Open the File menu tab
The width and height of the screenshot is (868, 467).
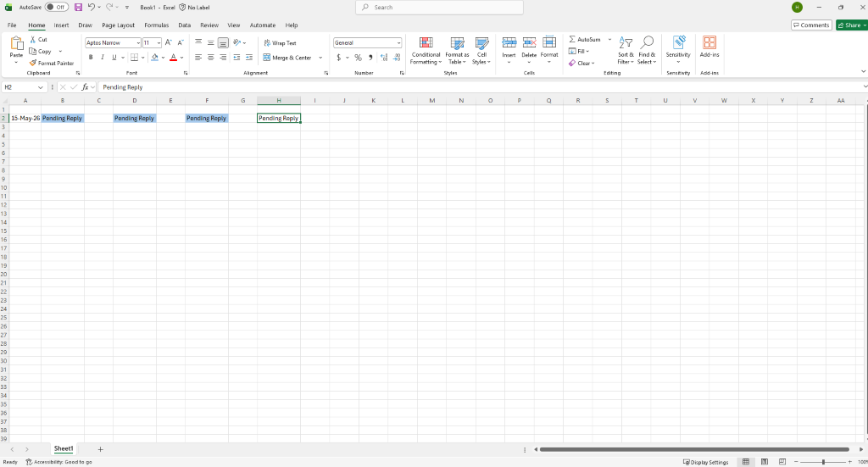[12, 25]
